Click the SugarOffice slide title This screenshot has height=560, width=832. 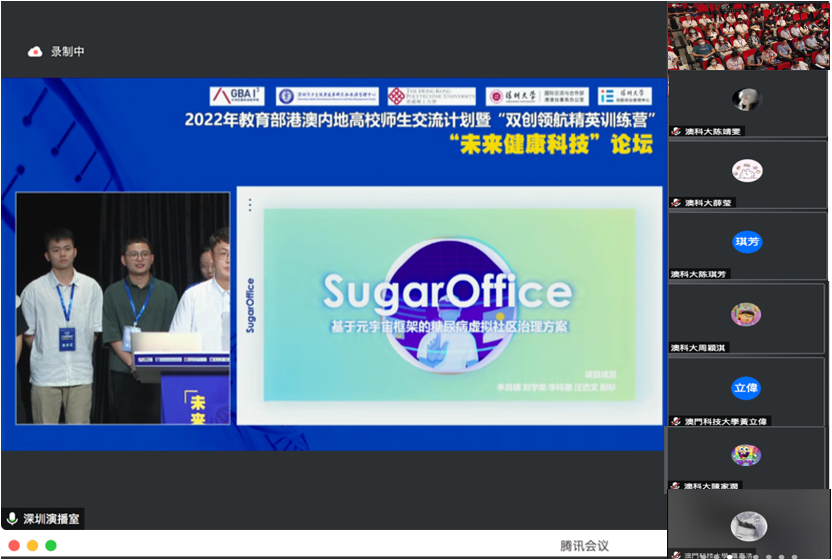coord(448,291)
